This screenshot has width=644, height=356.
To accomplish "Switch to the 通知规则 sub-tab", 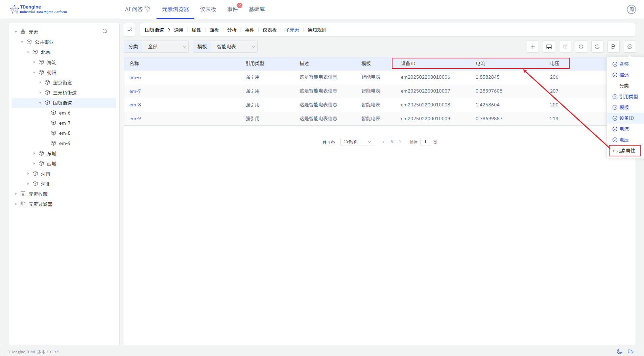I will pyautogui.click(x=317, y=30).
